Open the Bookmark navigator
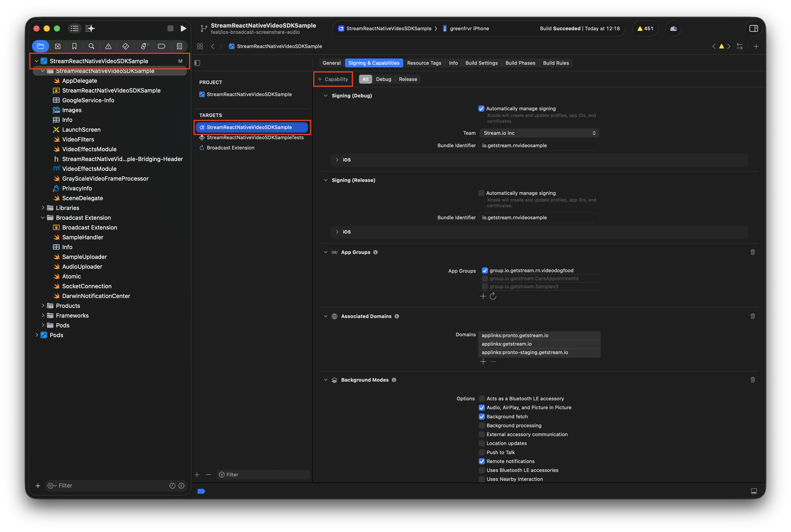 [74, 46]
